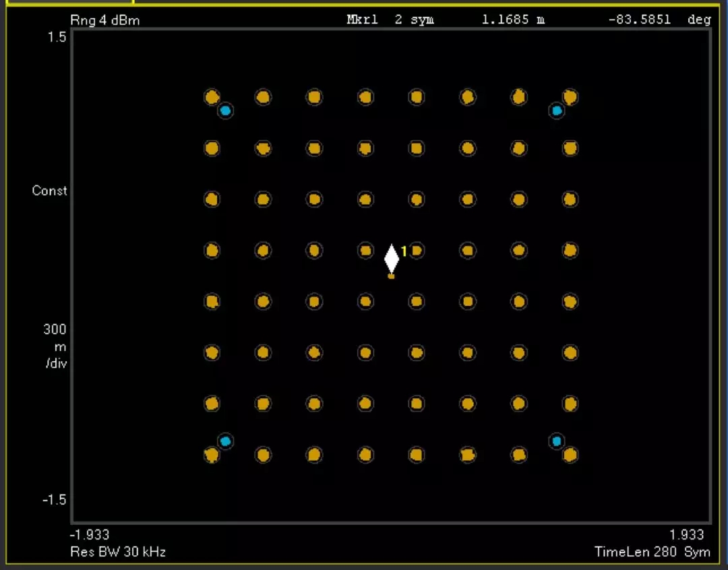Click the TimeLen 280 Sym label
The width and height of the screenshot is (728, 570).
[653, 552]
